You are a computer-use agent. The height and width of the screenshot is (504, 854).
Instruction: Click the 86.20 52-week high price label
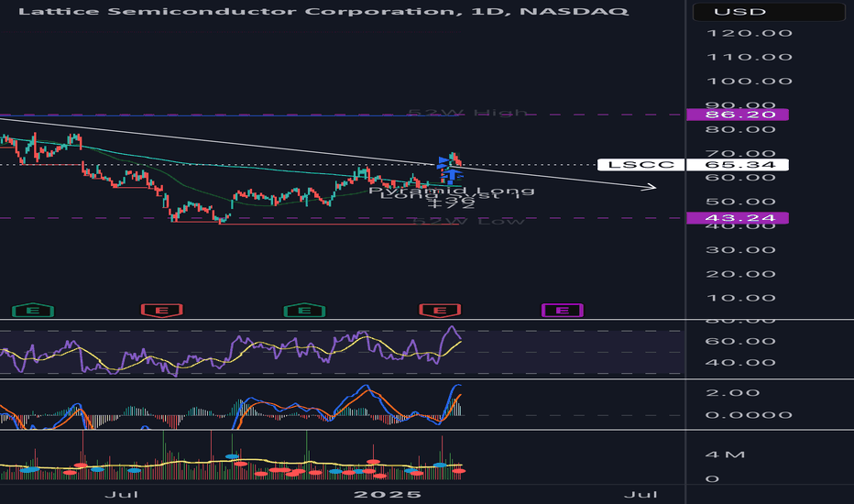point(738,115)
